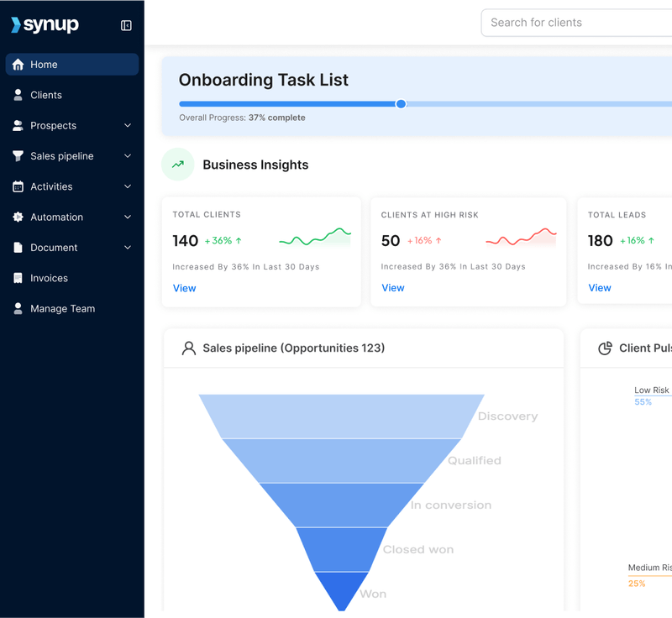This screenshot has width=672, height=618.
Task: Click the Search for clients field
Action: point(576,23)
